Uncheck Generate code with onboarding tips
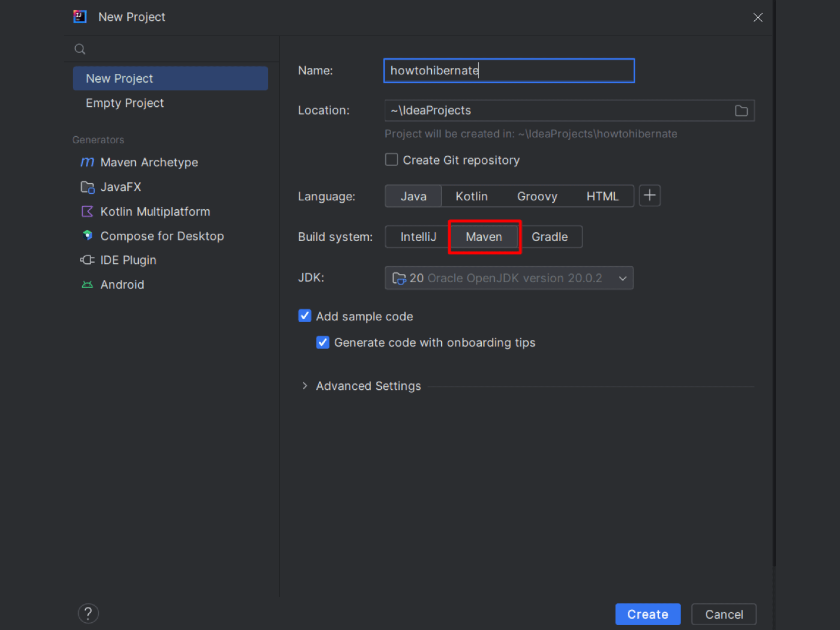 323,342
